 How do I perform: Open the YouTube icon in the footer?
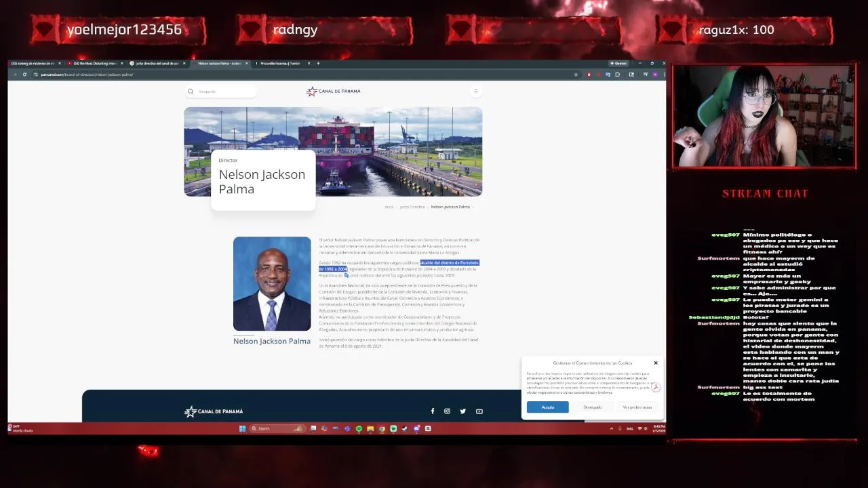click(x=479, y=411)
